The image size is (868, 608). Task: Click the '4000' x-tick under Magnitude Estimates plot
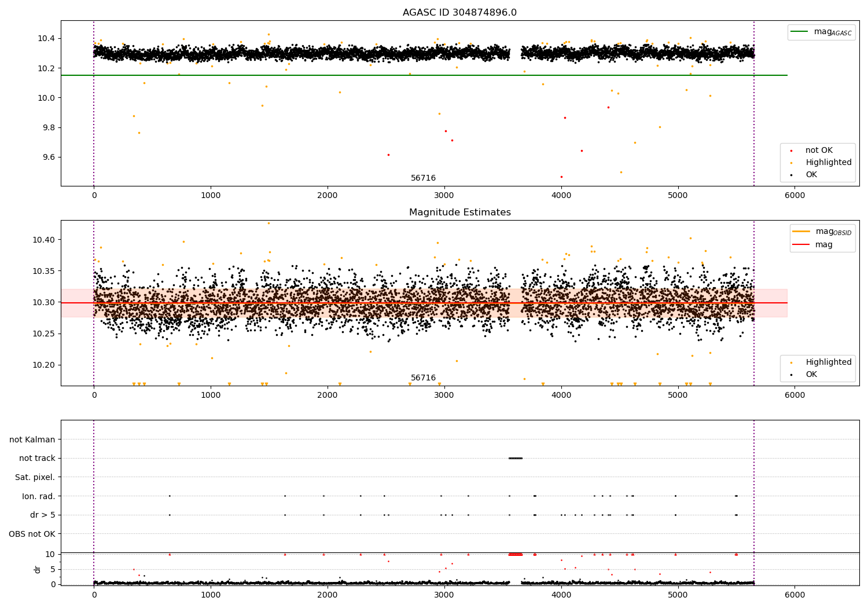561,395
